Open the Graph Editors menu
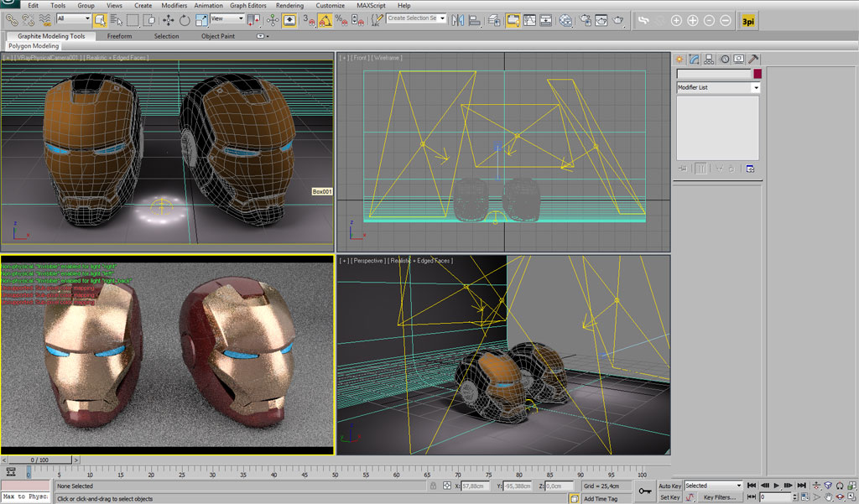The width and height of the screenshot is (859, 504). click(248, 6)
